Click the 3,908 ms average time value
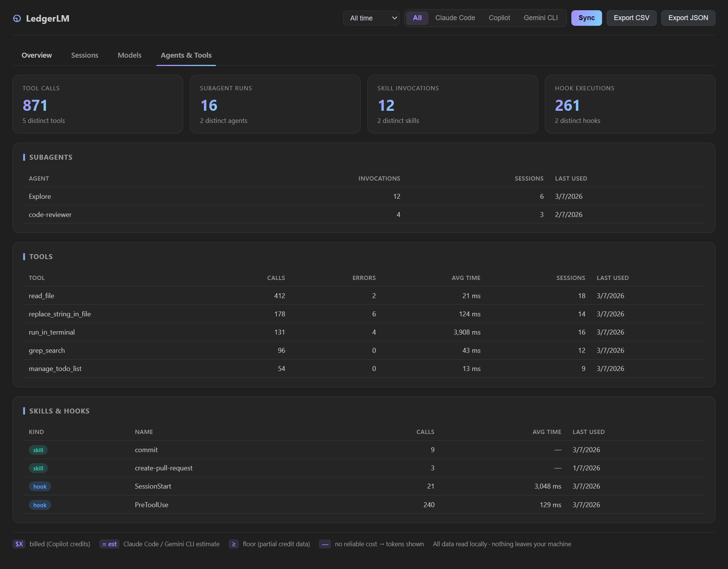 click(x=467, y=332)
